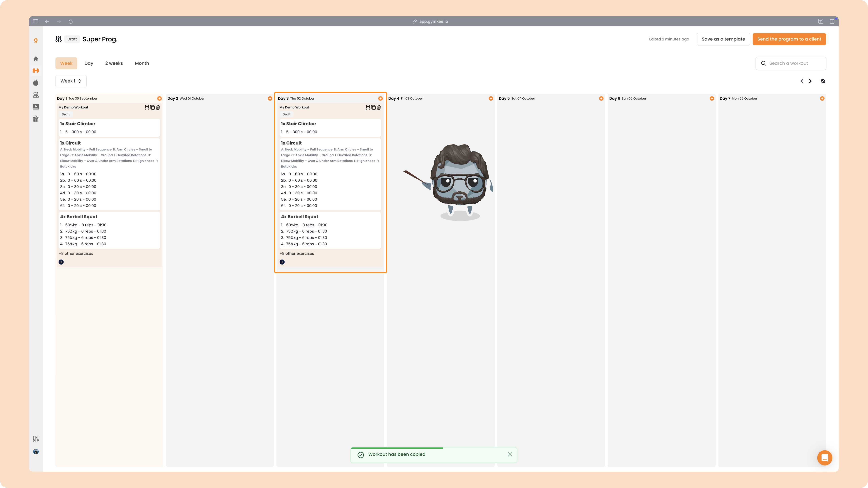Image resolution: width=868 pixels, height=488 pixels.
Task: Edit Day 3 workout via sliders icon
Action: tap(368, 107)
